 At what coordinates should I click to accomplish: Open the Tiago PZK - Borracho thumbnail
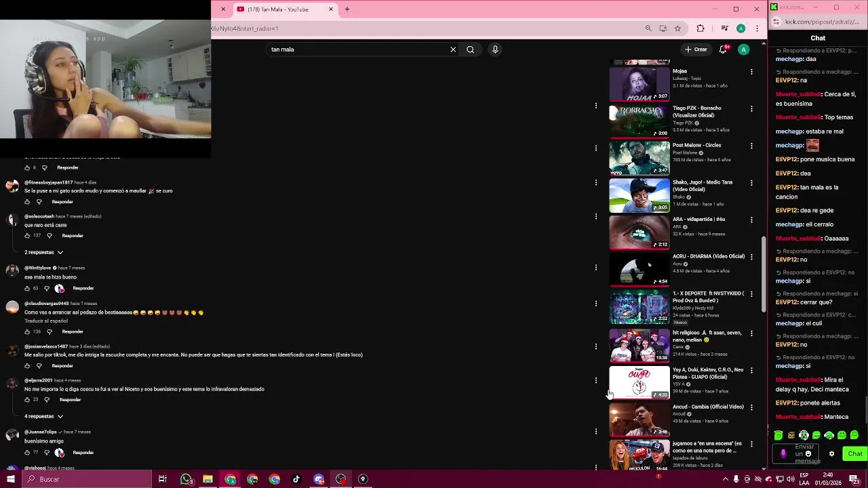[x=639, y=121]
